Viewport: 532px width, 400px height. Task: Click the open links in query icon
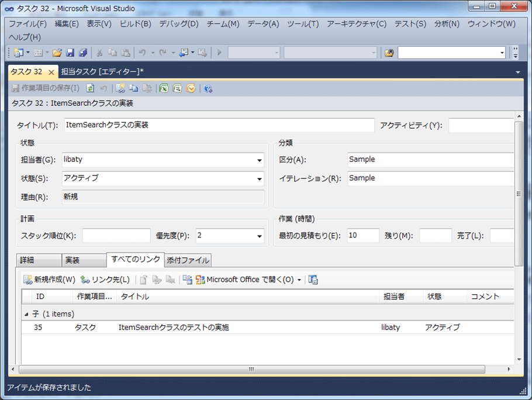(187, 280)
